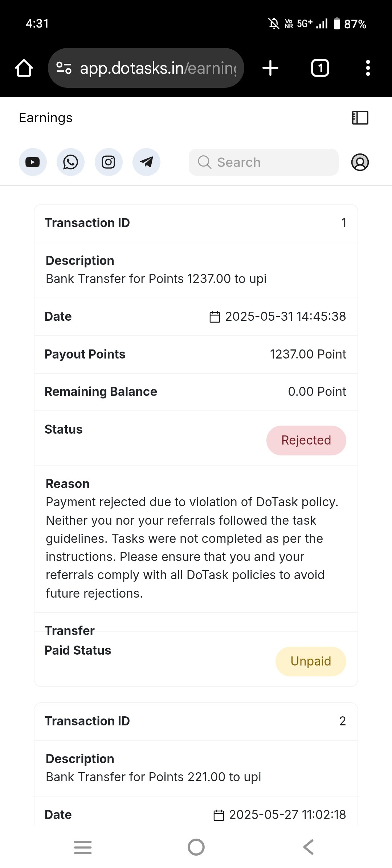Viewport: 392px width, 868px height.
Task: Open the browser three-dot menu
Action: (x=368, y=68)
